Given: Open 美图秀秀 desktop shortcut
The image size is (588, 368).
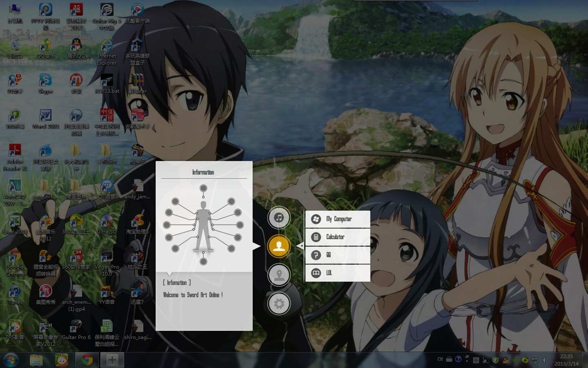Looking at the screenshot, I should coord(45,295).
